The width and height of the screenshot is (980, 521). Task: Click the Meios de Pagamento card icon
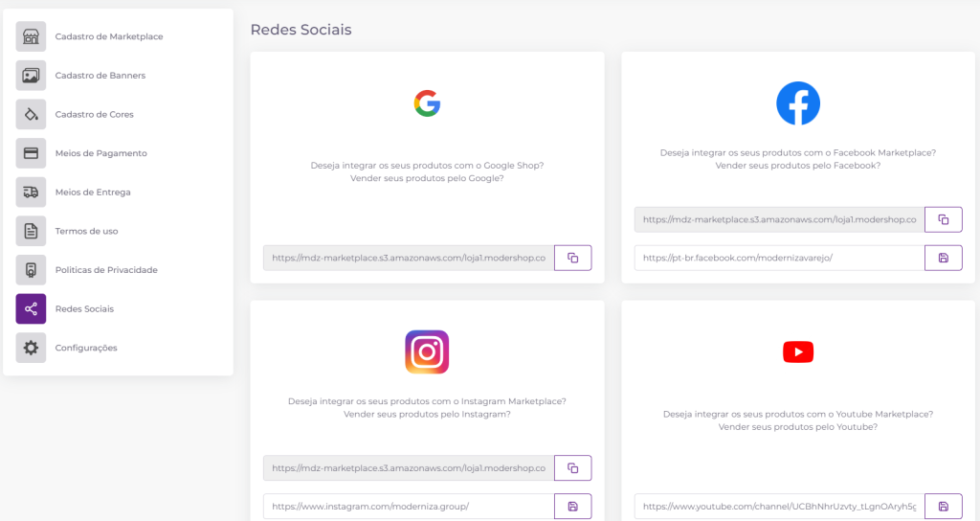tap(31, 153)
